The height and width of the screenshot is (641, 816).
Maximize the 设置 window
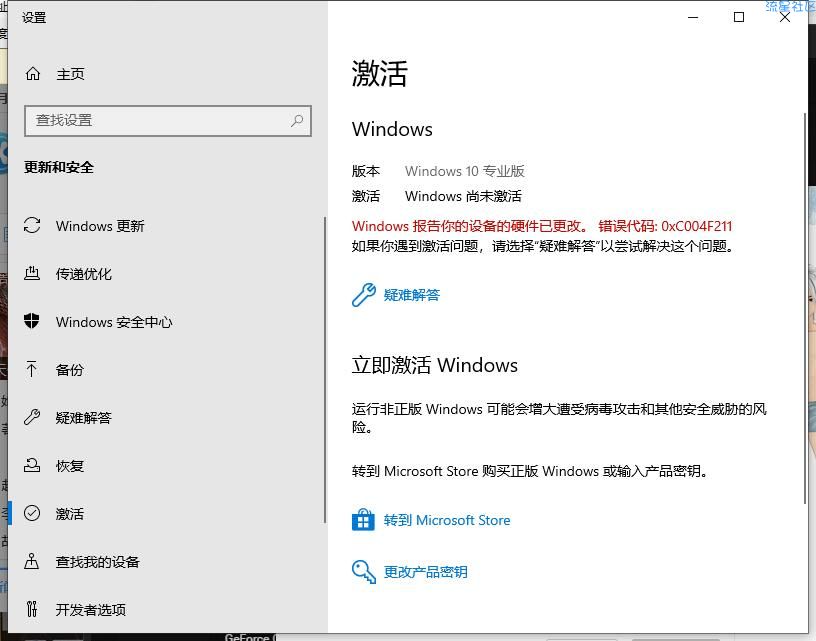point(738,17)
